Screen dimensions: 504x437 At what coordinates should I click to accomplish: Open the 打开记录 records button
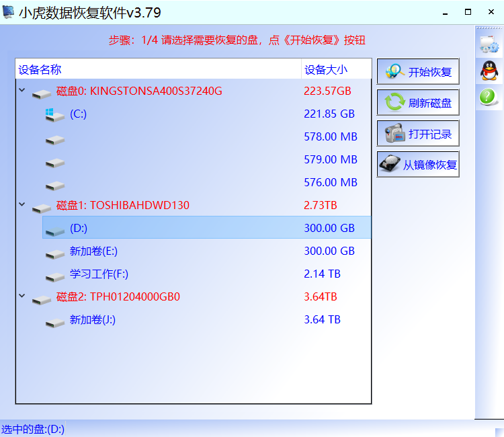(418, 133)
